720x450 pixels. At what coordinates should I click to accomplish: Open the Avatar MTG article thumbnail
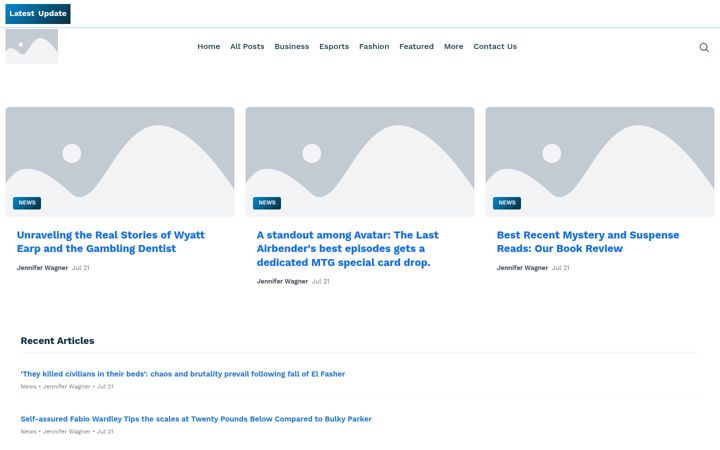[x=360, y=162]
